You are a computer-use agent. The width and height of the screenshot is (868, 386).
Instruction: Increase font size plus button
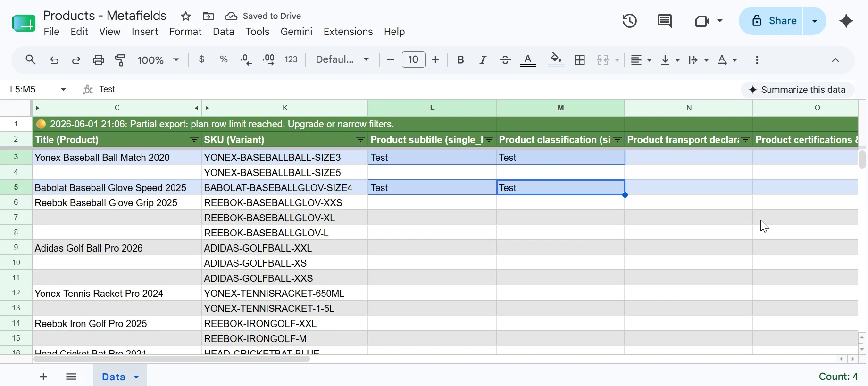click(435, 59)
